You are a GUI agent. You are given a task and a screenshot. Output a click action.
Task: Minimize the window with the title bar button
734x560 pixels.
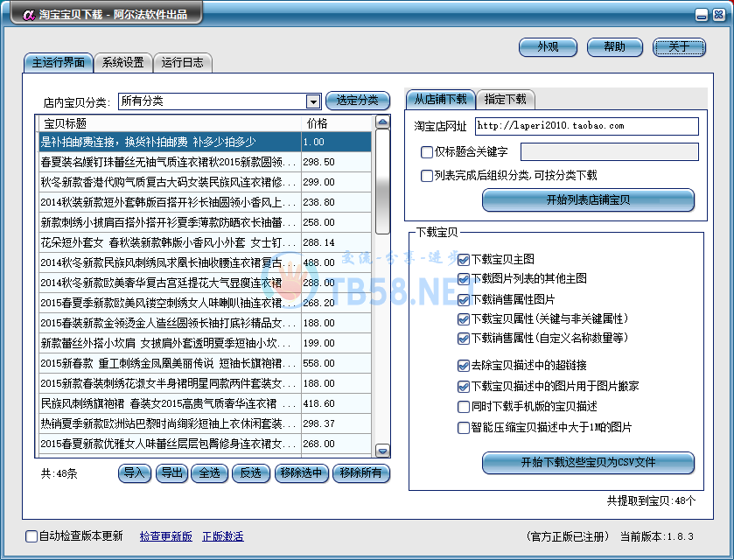coord(702,16)
